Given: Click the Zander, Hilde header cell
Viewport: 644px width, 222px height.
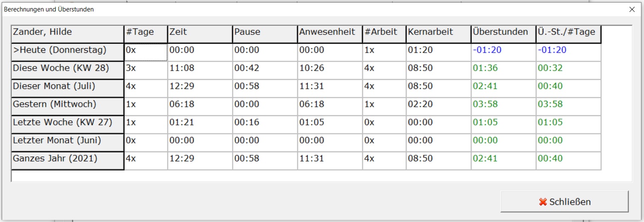Looking at the screenshot, I should 68,34.
